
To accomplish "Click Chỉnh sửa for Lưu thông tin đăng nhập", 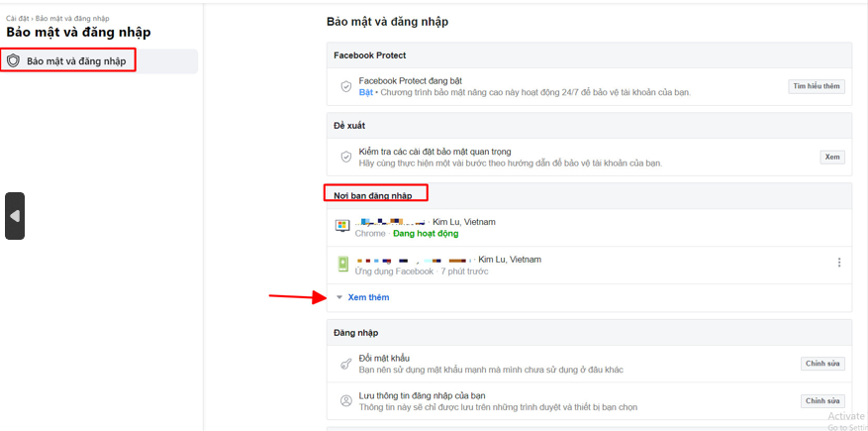I will [x=822, y=401].
